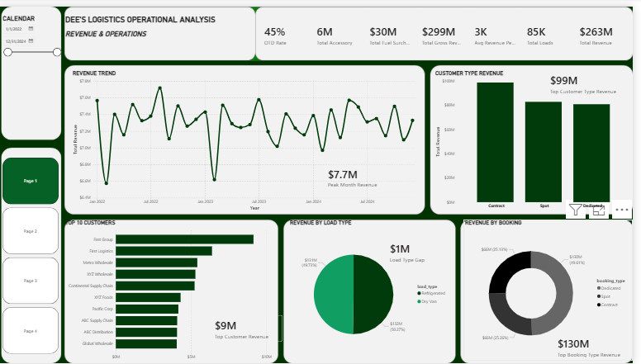Viewport: 641px width, 364px height.
Task: Select the 85K Total Loads card
Action: point(540,35)
